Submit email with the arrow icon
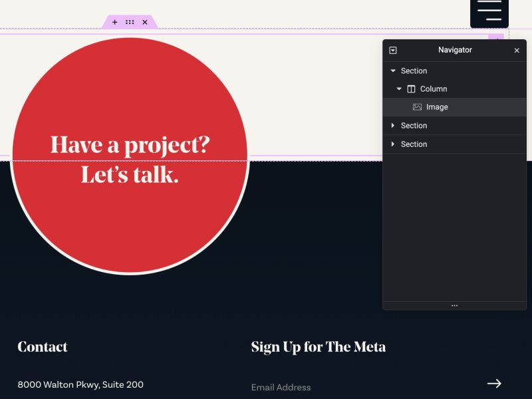Screen dimensions: 532x399 click(494, 384)
